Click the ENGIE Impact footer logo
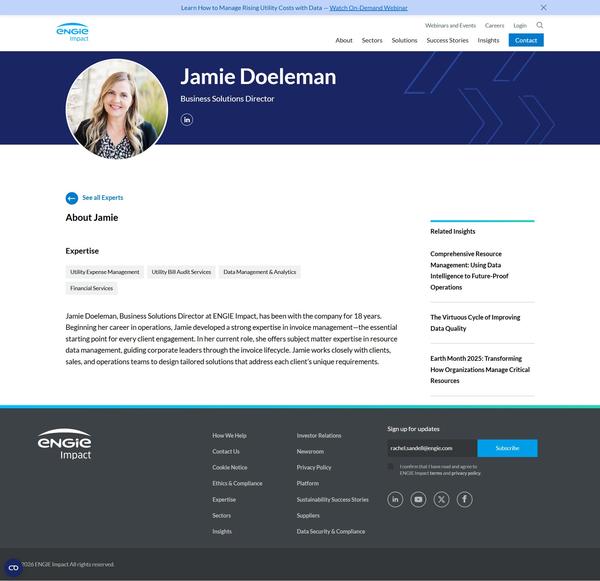 tap(64, 444)
